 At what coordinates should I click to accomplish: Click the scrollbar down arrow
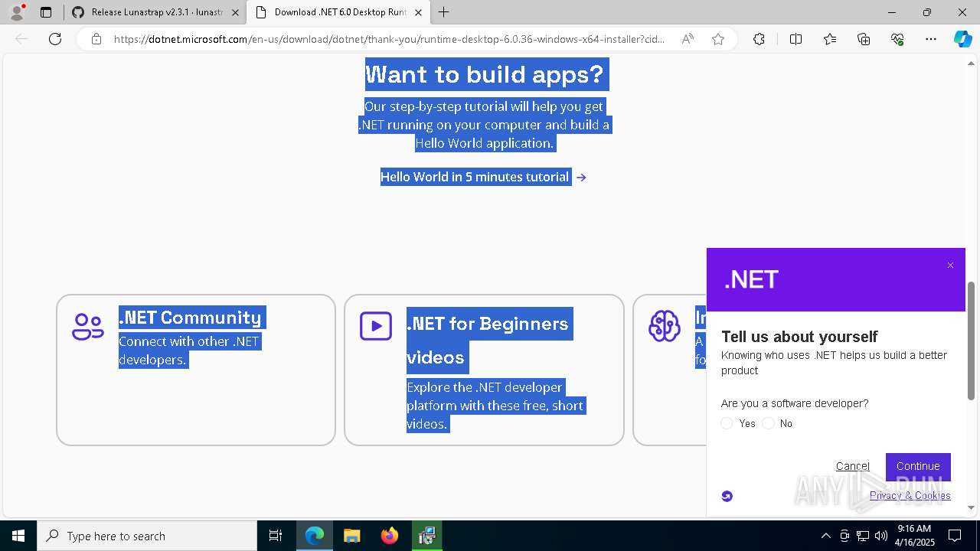point(972,507)
